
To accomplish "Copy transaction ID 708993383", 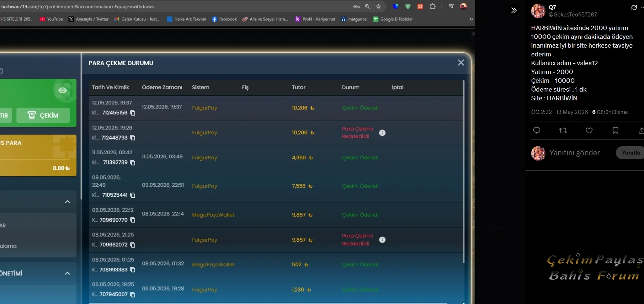I will pos(133,270).
